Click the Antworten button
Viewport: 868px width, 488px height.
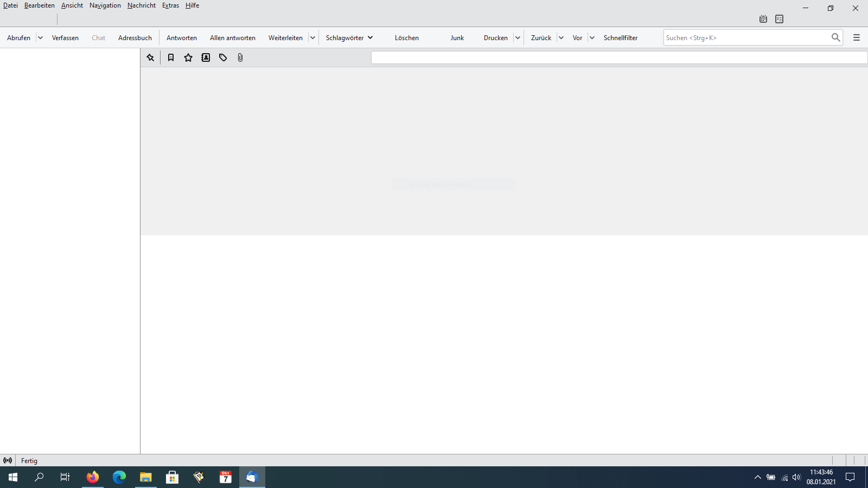point(182,38)
